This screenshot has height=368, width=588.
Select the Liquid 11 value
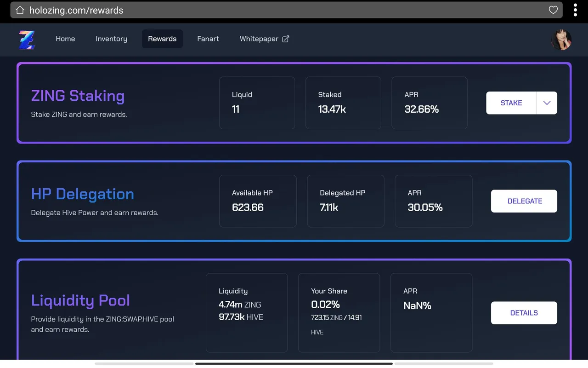click(x=236, y=109)
